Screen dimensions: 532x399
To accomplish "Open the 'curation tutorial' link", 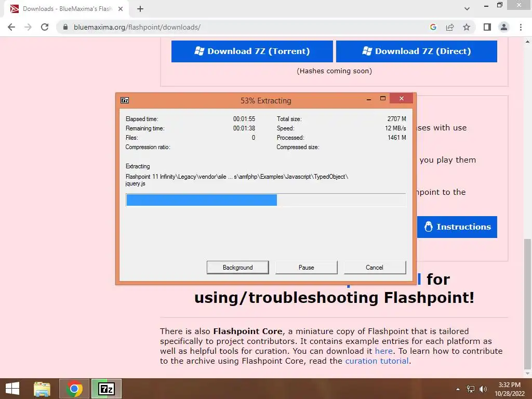I will click(x=377, y=361).
